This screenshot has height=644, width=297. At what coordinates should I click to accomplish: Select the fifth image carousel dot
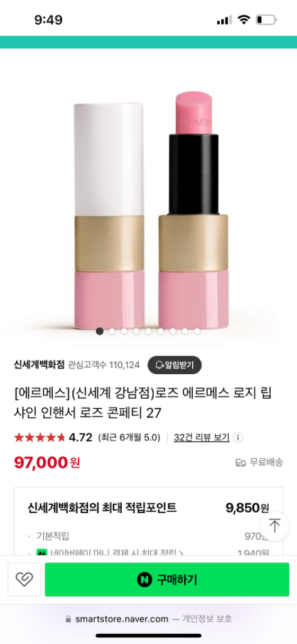[x=148, y=331]
